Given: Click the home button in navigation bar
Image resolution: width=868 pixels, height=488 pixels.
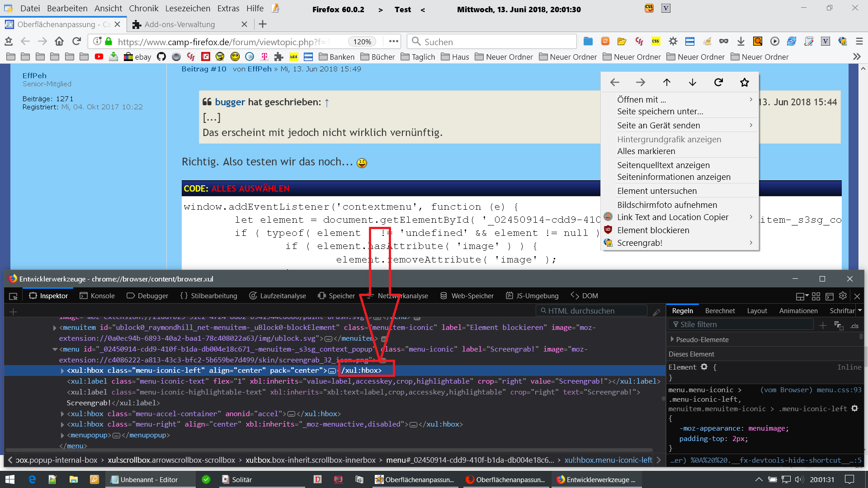Looking at the screenshot, I should 59,42.
